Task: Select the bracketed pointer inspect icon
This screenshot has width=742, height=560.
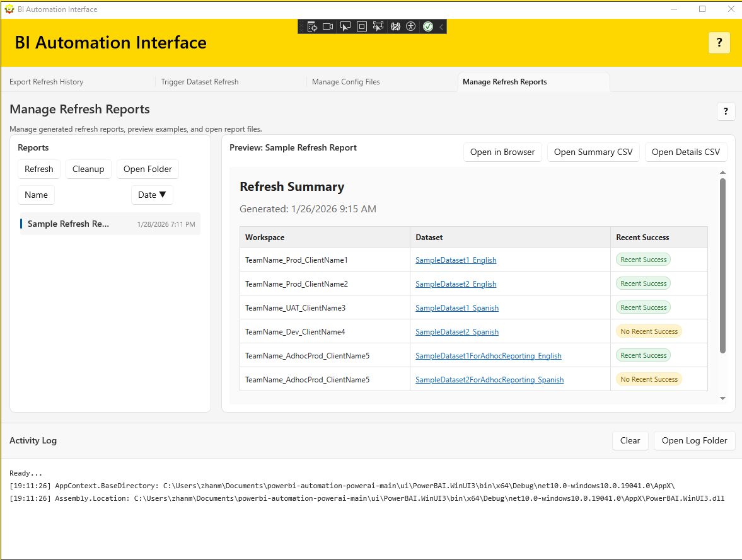Action: tap(378, 26)
